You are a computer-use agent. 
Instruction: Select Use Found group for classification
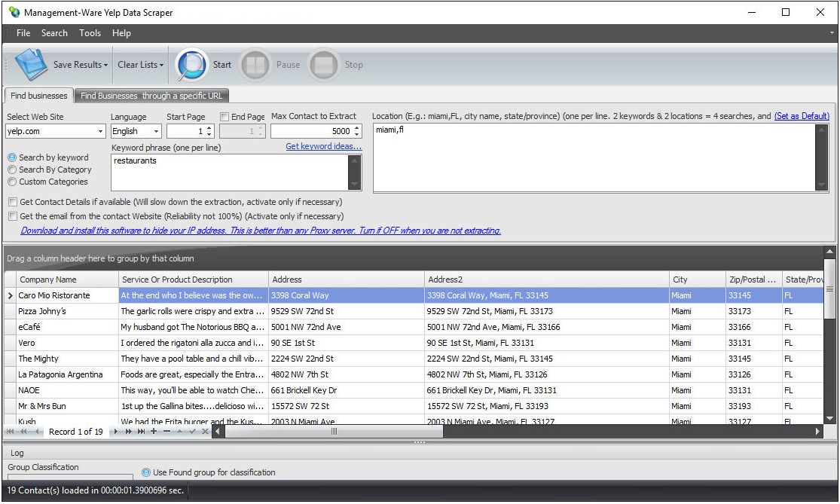click(x=145, y=472)
